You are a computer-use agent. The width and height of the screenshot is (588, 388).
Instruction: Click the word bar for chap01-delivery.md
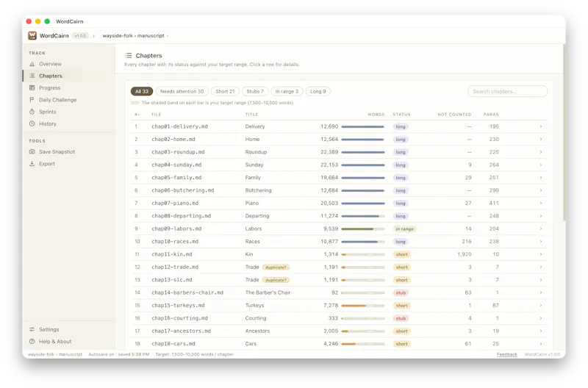point(363,126)
